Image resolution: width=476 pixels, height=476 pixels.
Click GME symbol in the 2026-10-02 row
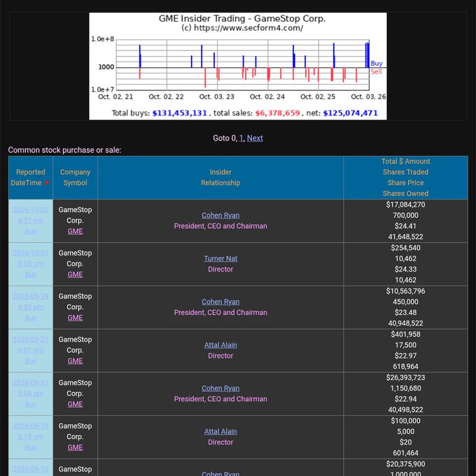(75, 231)
